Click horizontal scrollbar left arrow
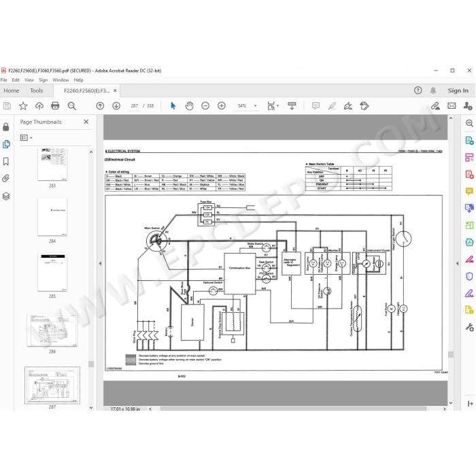This screenshot has width=476, height=476. tap(150, 409)
